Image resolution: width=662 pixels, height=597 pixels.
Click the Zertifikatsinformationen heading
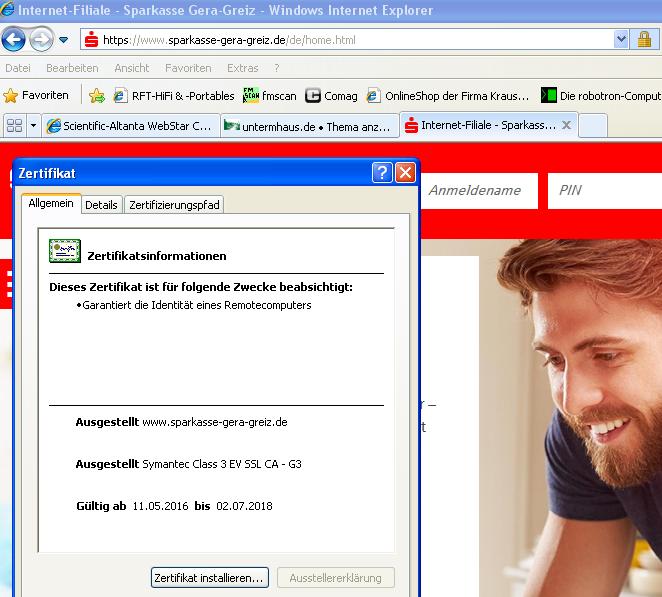[157, 256]
